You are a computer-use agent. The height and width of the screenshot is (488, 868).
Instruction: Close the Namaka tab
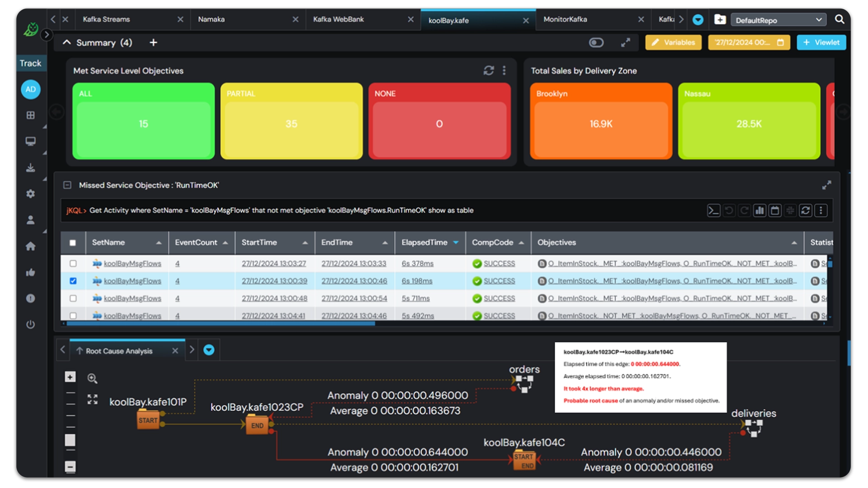[295, 19]
